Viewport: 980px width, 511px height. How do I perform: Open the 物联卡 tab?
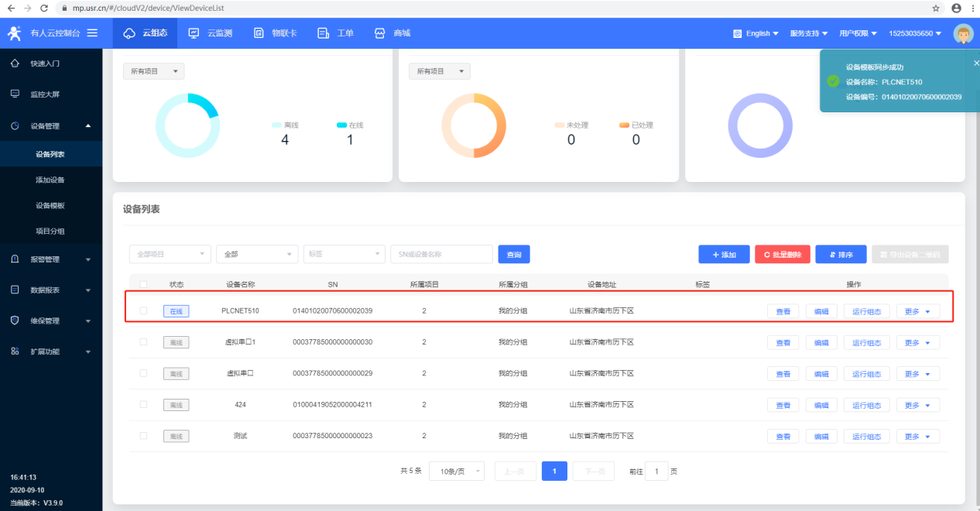pos(275,33)
